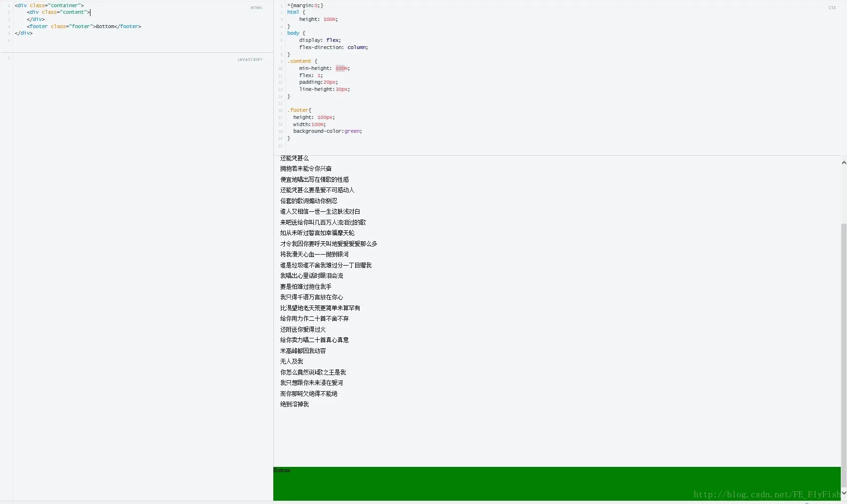Click the preview scrollbar down arrow
Screen dimensions: 847x504
[844, 493]
